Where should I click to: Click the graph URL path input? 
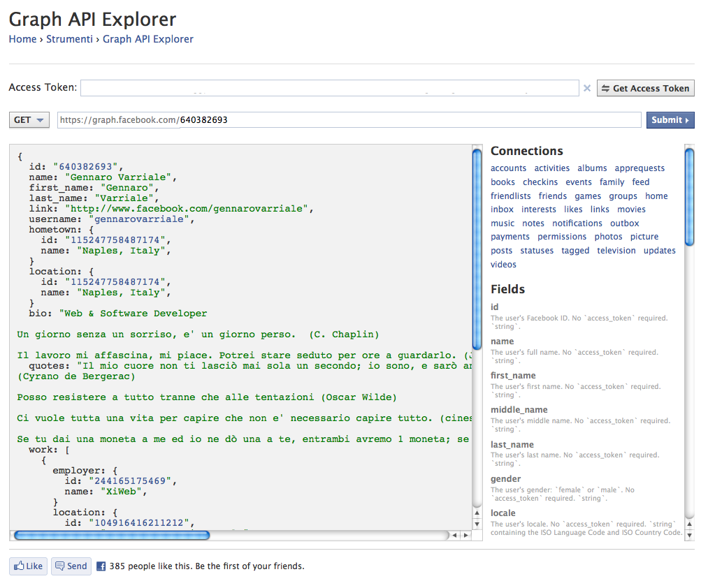349,119
